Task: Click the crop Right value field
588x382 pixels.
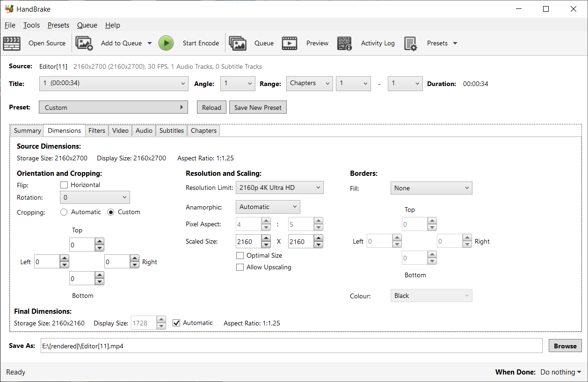Action: (117, 261)
